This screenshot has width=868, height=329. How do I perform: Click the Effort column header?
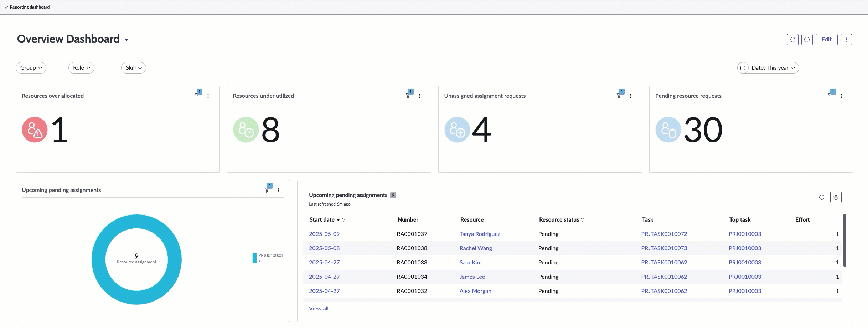(802, 220)
